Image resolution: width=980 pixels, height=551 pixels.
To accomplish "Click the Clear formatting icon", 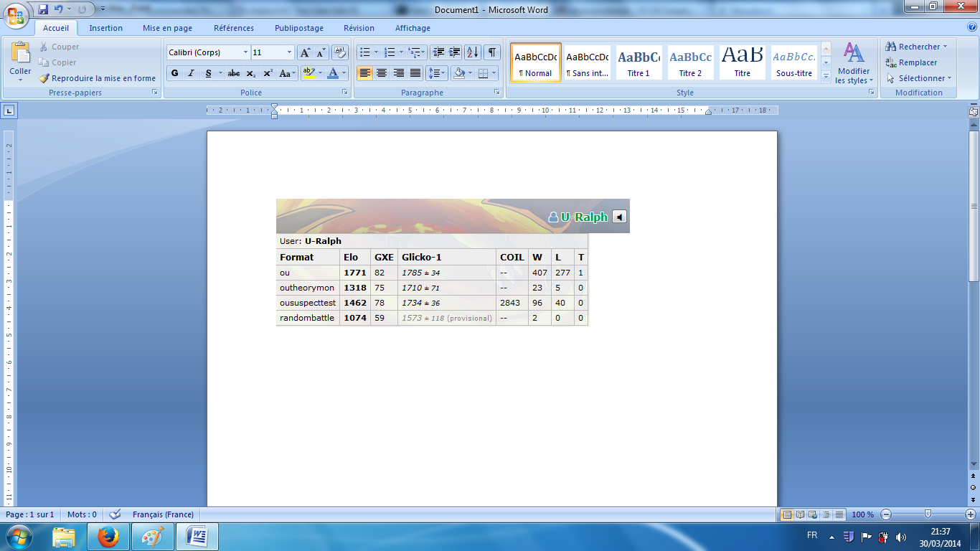I will (x=340, y=52).
